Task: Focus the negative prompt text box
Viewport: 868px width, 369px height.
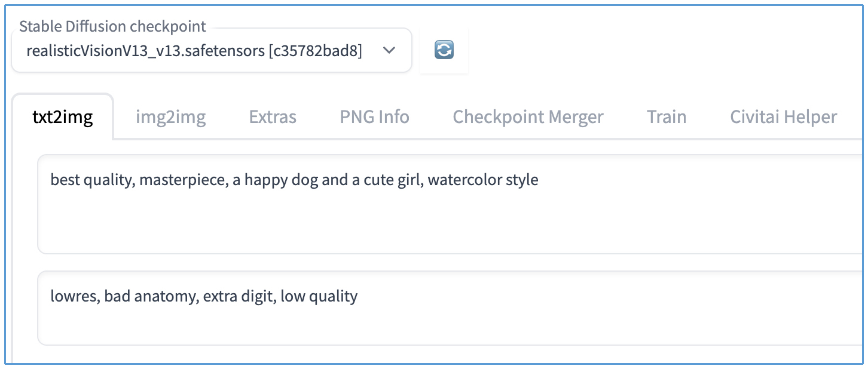Action: point(448,319)
